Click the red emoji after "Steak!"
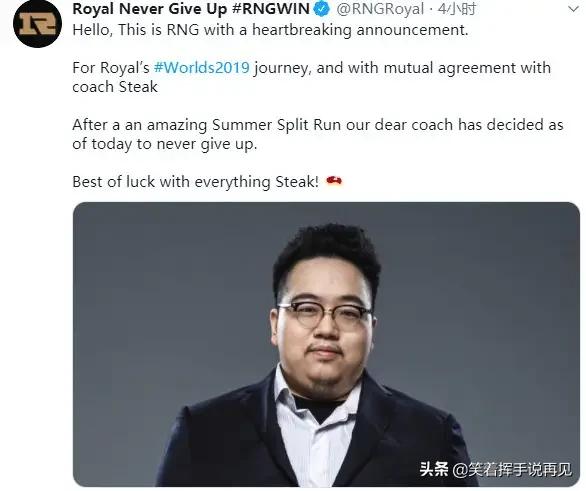 334,181
